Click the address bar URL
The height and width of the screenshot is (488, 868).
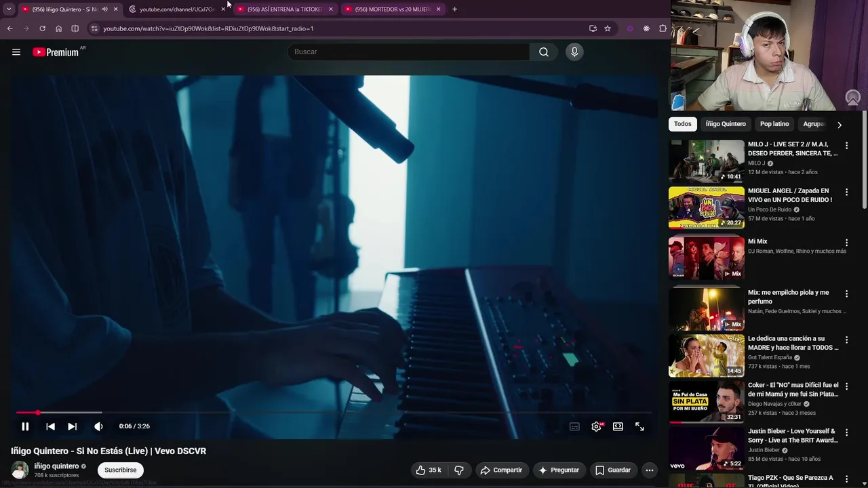[x=208, y=28]
